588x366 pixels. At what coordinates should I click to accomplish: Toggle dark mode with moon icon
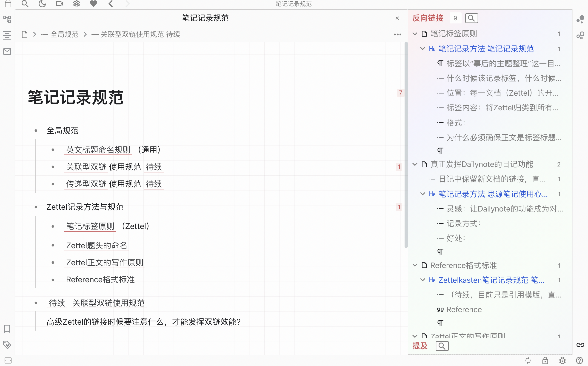click(x=42, y=4)
